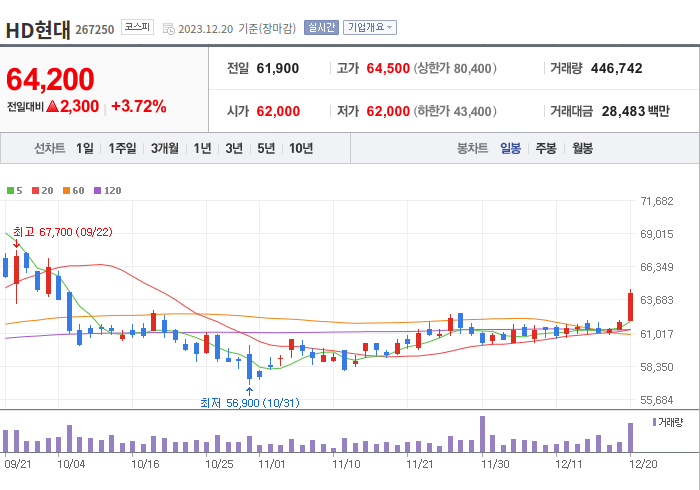
Task: Click the purple 거래량 volume legend marker
Action: tap(654, 422)
